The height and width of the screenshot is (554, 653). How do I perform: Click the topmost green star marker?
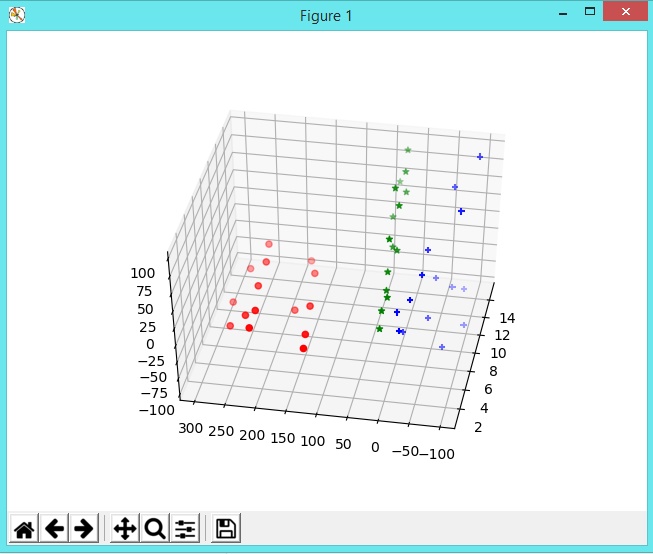(x=408, y=150)
